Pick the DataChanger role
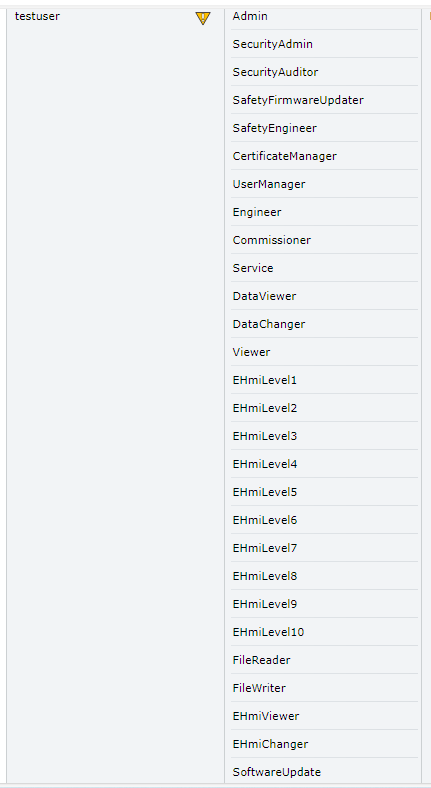This screenshot has height=788, width=431. coord(269,324)
